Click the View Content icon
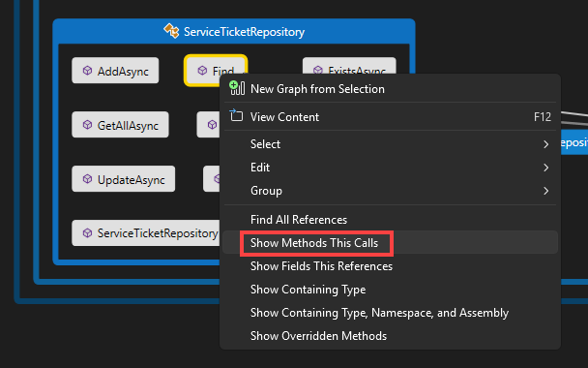 coord(236,115)
